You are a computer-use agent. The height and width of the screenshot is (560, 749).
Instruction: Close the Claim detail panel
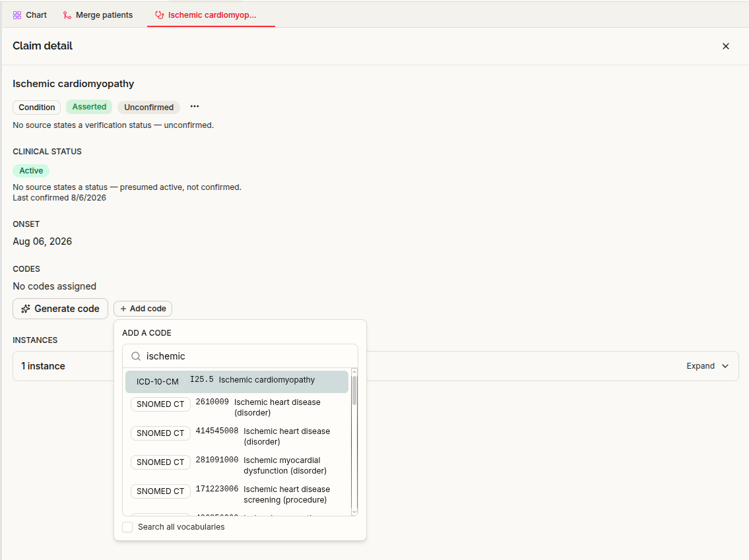[726, 46]
